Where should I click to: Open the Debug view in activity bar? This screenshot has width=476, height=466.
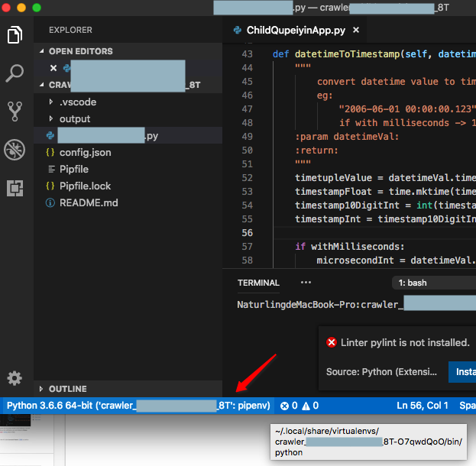tap(15, 150)
